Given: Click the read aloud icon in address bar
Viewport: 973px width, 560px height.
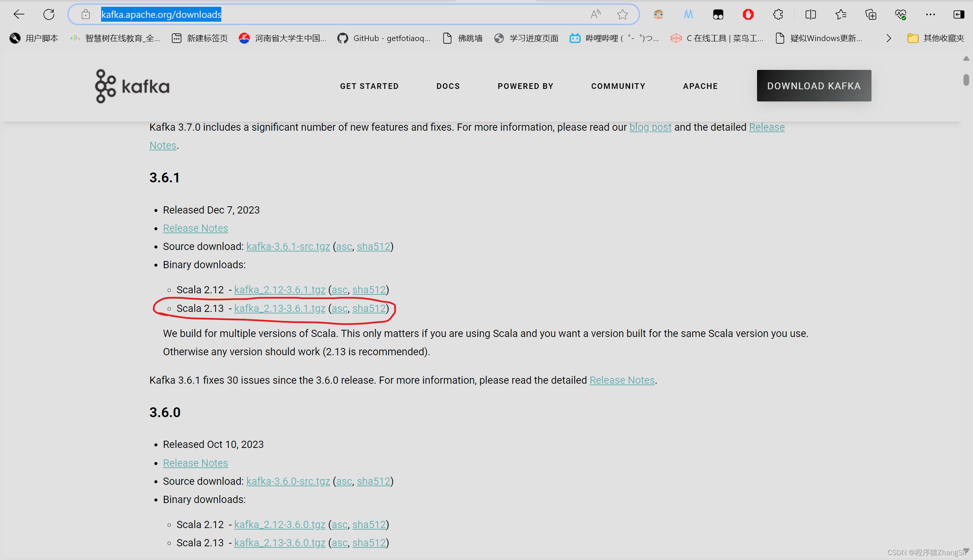Looking at the screenshot, I should 595,14.
